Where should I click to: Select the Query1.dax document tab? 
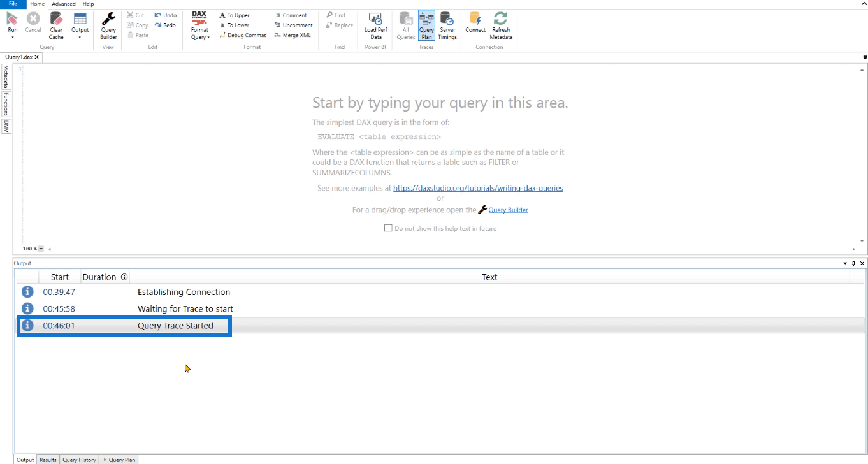(18, 57)
